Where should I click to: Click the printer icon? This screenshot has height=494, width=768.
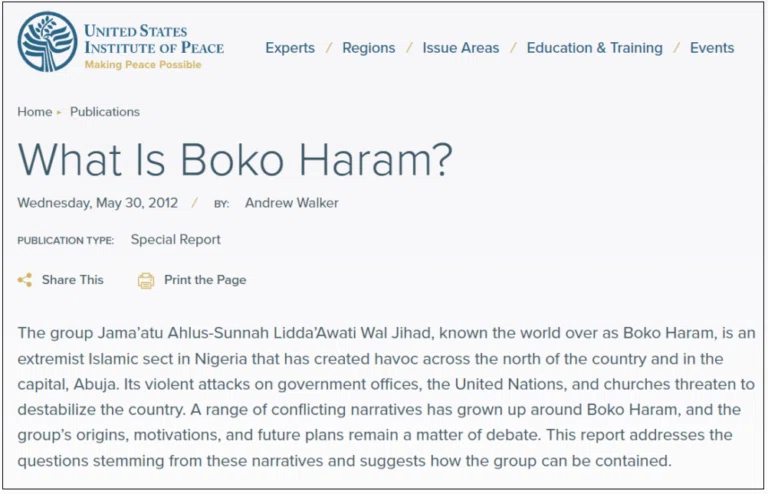click(145, 281)
